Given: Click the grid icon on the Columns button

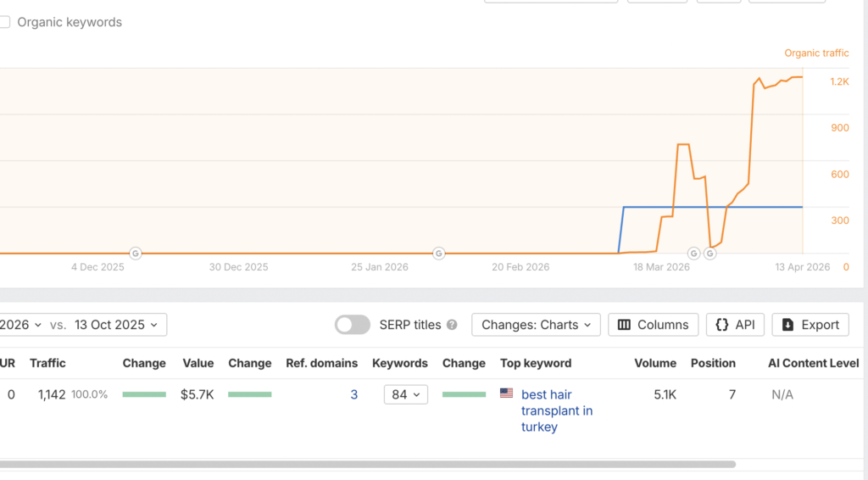Looking at the screenshot, I should pos(625,325).
